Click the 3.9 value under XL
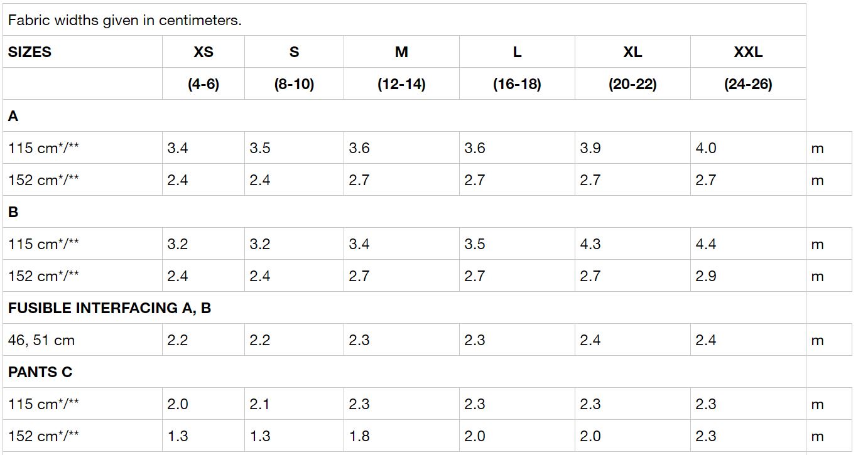868x455 pixels. 590,148
